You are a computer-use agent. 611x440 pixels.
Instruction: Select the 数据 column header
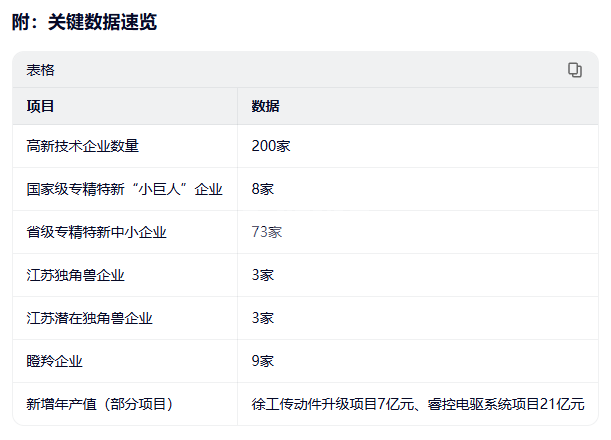click(x=265, y=106)
